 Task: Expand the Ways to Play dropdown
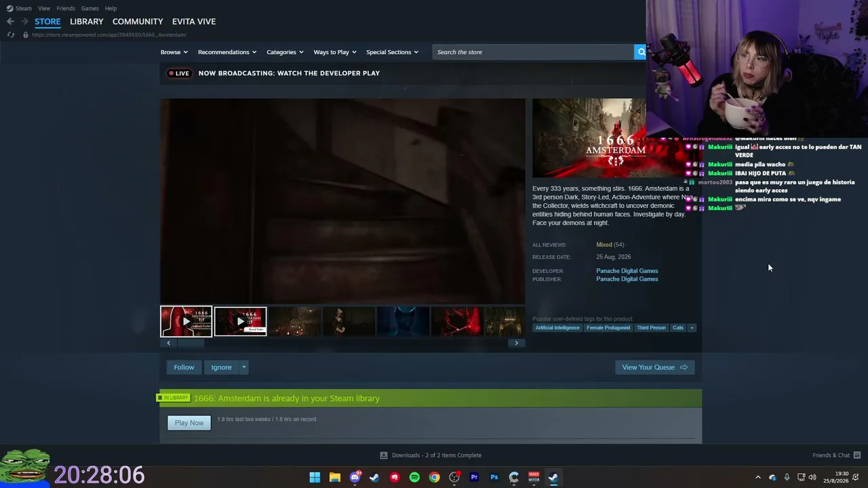point(335,52)
